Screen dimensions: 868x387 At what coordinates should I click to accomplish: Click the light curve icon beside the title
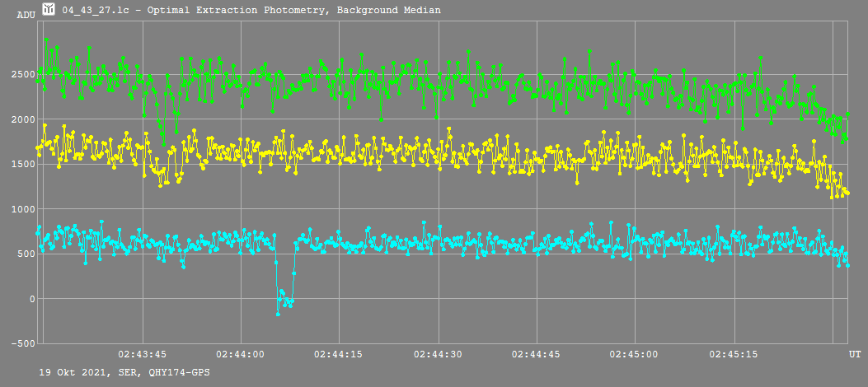[x=49, y=10]
